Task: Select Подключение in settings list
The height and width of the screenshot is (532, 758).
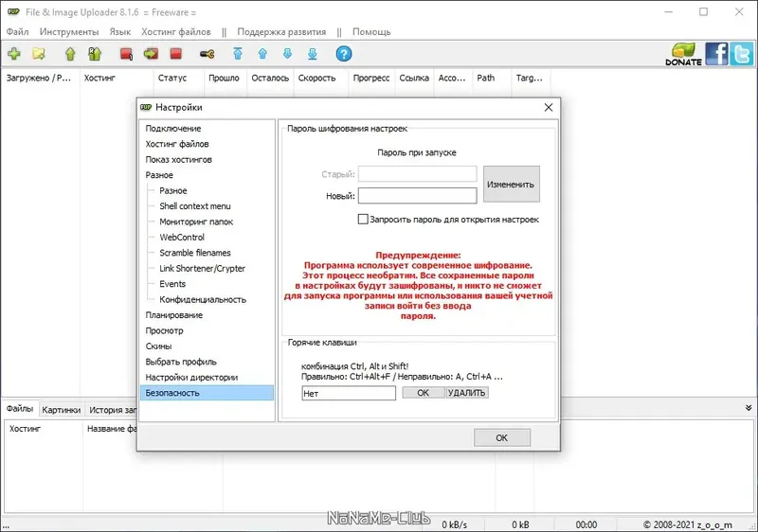Action: coord(173,129)
